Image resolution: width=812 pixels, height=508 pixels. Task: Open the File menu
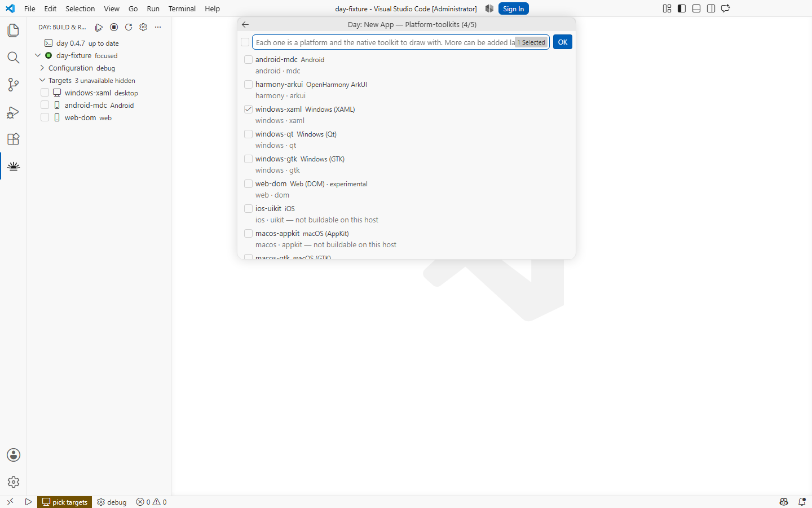(x=30, y=8)
